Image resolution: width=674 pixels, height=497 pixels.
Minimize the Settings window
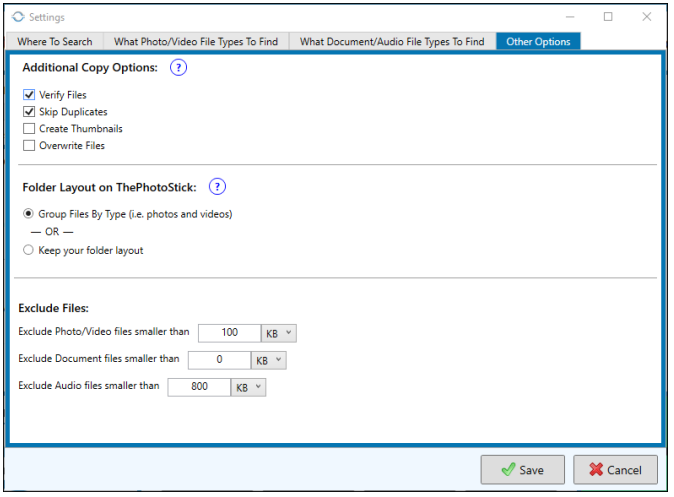point(570,17)
